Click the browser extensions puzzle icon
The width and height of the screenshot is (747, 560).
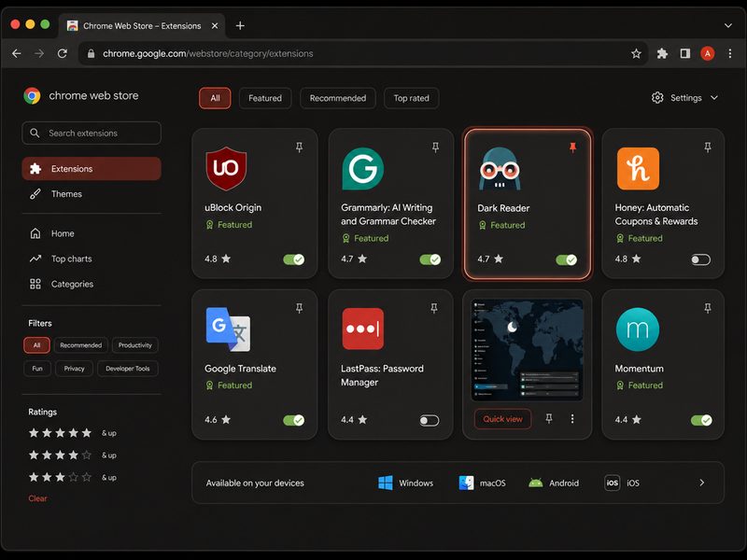[x=662, y=53]
